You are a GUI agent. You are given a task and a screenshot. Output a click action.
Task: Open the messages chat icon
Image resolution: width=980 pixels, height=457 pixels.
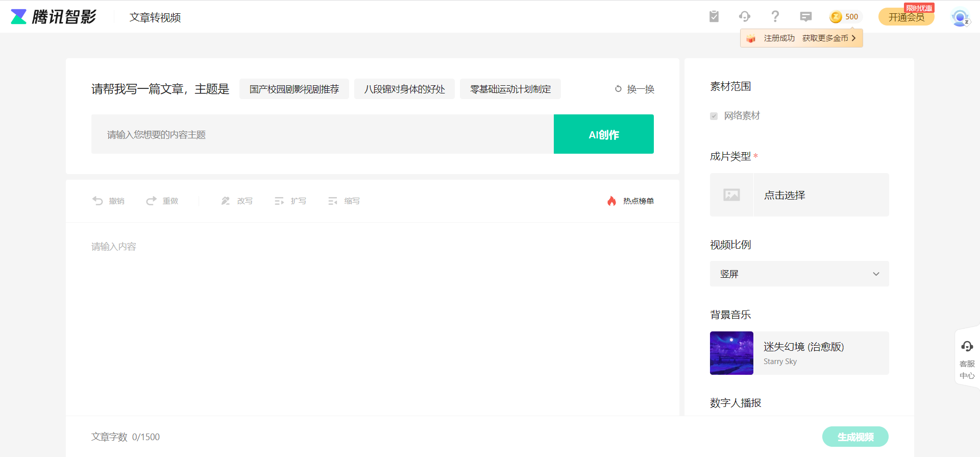click(806, 17)
